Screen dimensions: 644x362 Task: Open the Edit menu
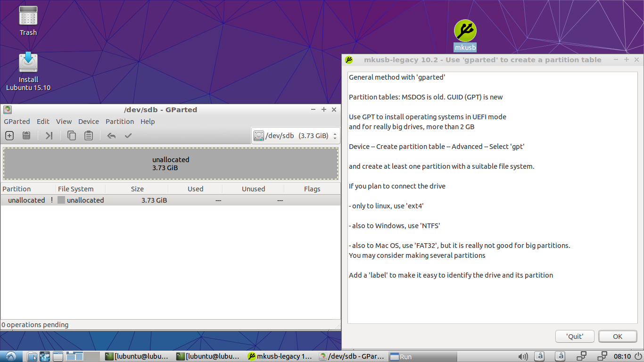pyautogui.click(x=43, y=122)
